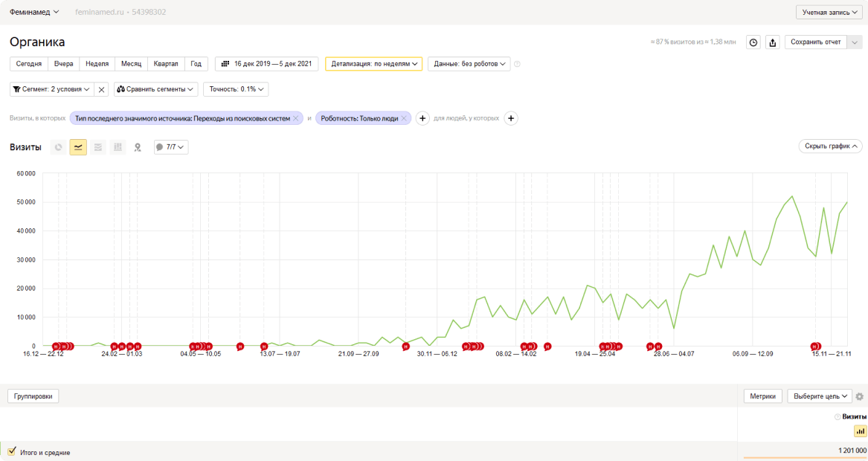
Task: Select the line chart view icon
Action: [78, 147]
